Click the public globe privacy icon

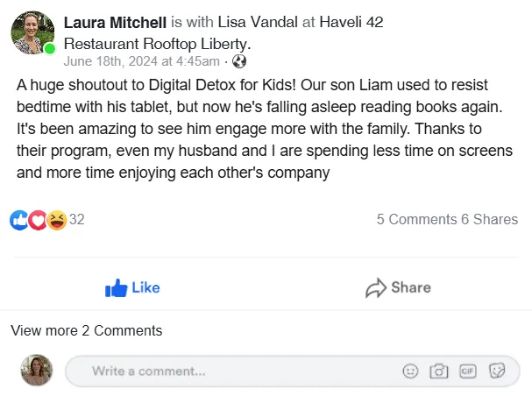[x=239, y=61]
